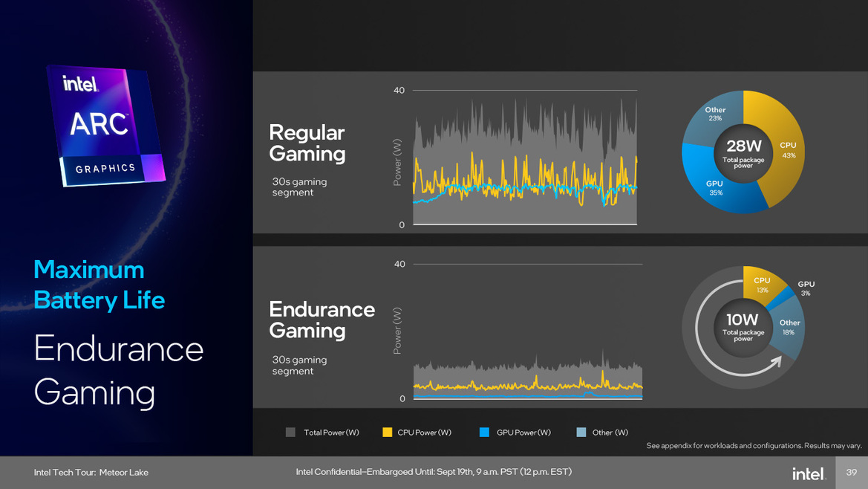868x489 pixels.
Task: Click the 28W total package power label
Action: pos(743,152)
